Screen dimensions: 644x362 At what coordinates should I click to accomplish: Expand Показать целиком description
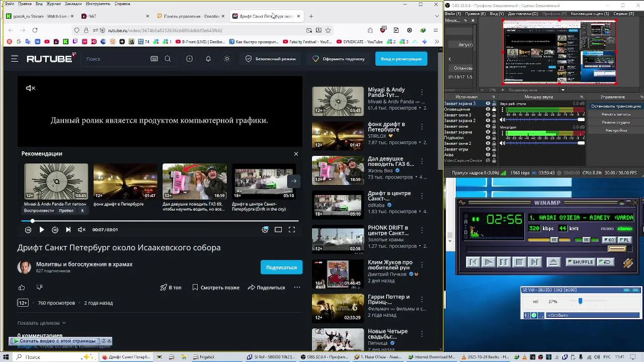tap(41, 323)
